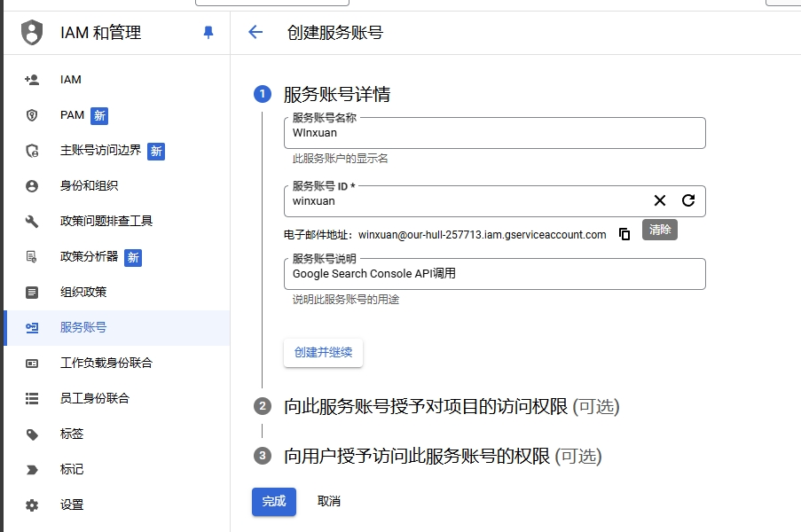Click the pin icon beside IAM 和管理

pos(208,33)
